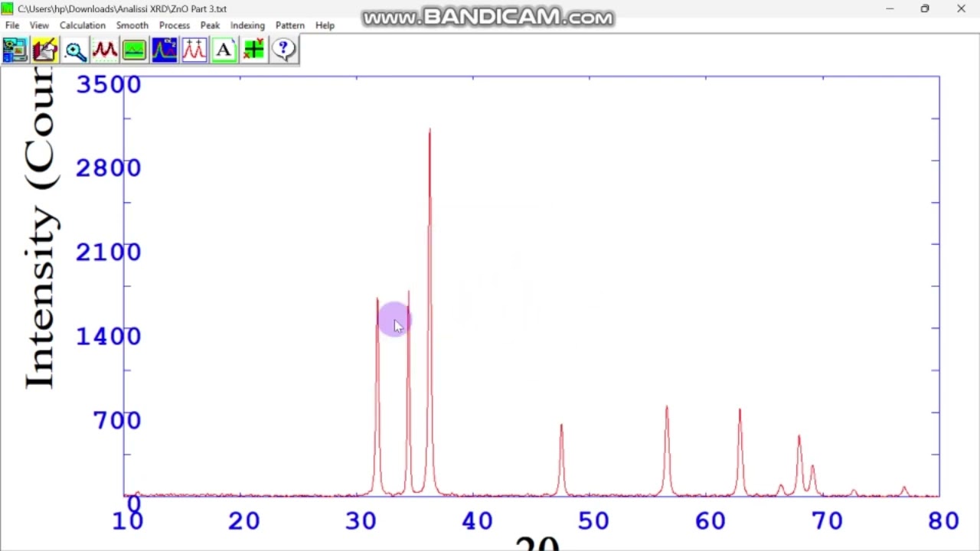Viewport: 980px width, 551px height.
Task: Click the y-axis label 1400
Action: pyautogui.click(x=108, y=336)
